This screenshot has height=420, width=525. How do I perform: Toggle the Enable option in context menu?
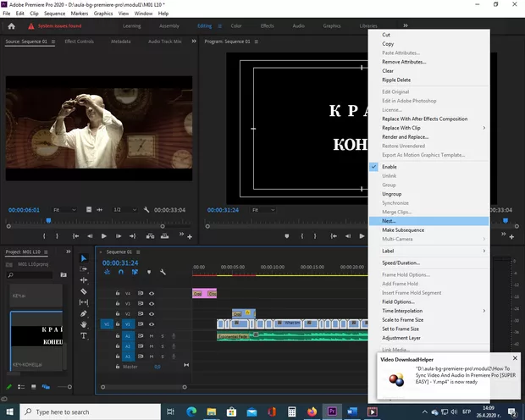coord(390,166)
